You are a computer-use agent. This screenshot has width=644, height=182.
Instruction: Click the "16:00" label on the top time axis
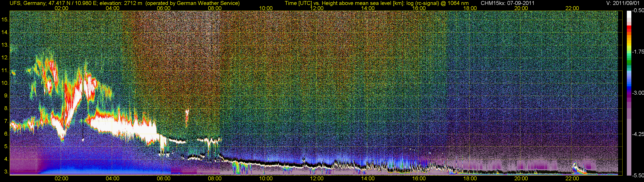[419, 8]
